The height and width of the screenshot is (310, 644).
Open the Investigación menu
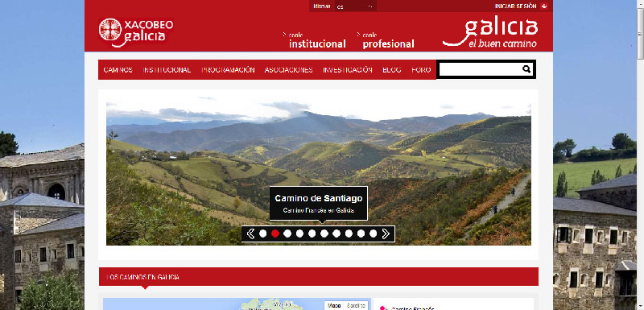coord(348,70)
